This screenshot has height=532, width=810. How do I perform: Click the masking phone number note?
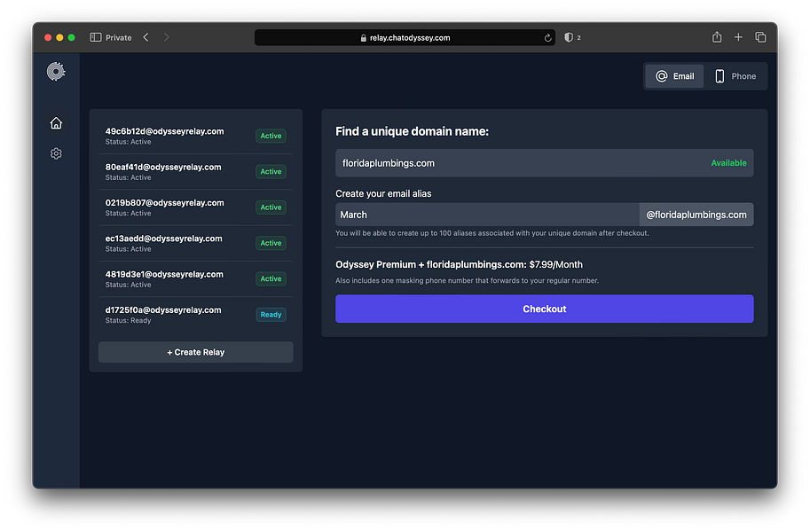click(x=467, y=280)
